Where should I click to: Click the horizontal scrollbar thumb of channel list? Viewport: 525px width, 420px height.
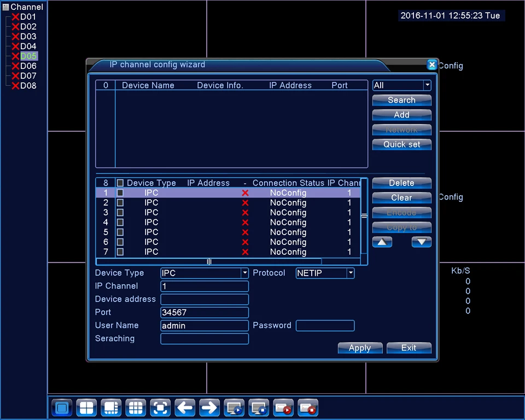pyautogui.click(x=209, y=261)
